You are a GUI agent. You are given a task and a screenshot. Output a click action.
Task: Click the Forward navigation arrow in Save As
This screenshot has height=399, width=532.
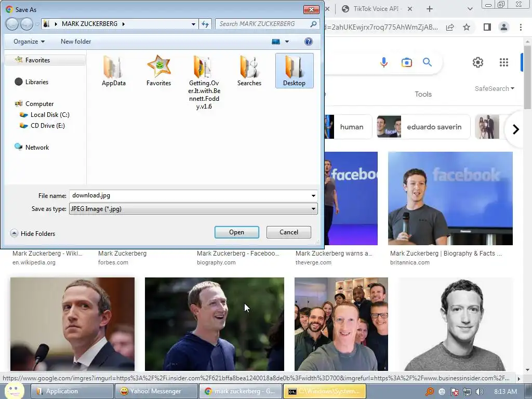[x=26, y=24]
